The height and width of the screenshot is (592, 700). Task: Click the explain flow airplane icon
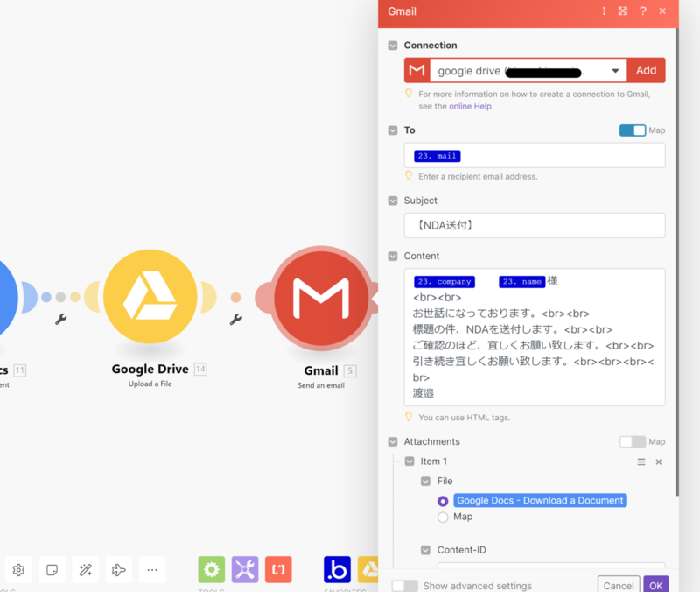tap(119, 569)
